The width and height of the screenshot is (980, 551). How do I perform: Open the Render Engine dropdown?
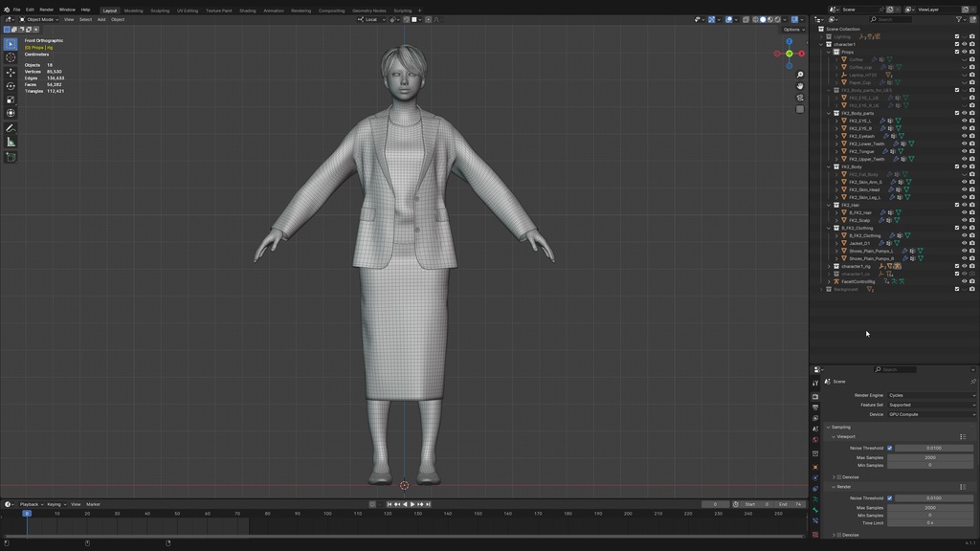931,395
